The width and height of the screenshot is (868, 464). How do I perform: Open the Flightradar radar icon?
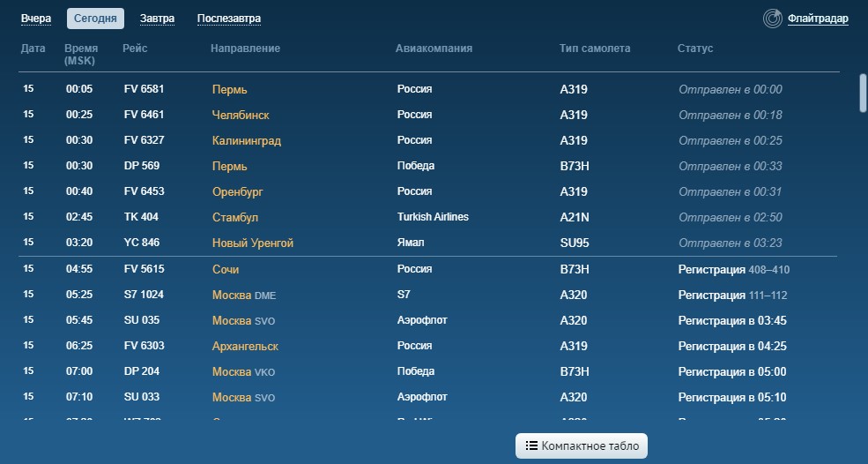click(x=772, y=19)
